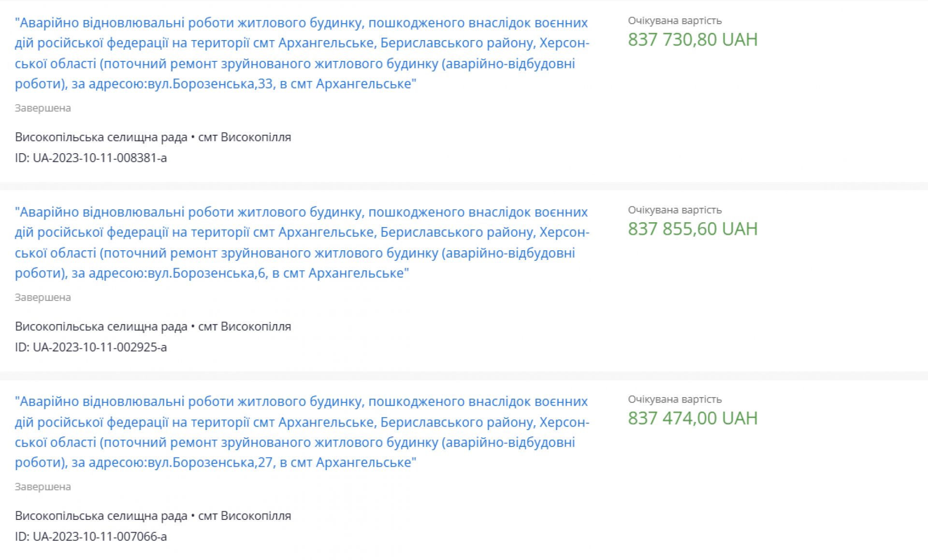This screenshot has width=928, height=560.
Task: Click Завершена status under Борозенська,6 tender
Action: (x=43, y=298)
